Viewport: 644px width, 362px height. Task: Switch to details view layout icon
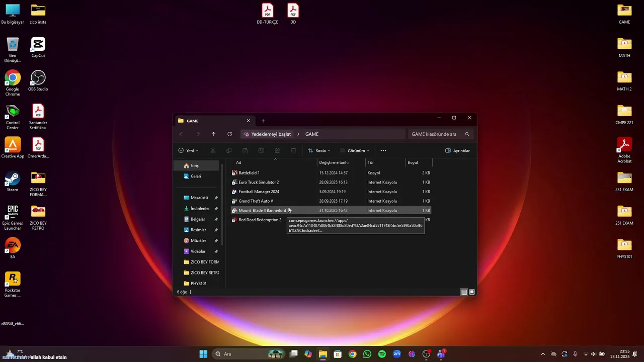[x=464, y=292]
